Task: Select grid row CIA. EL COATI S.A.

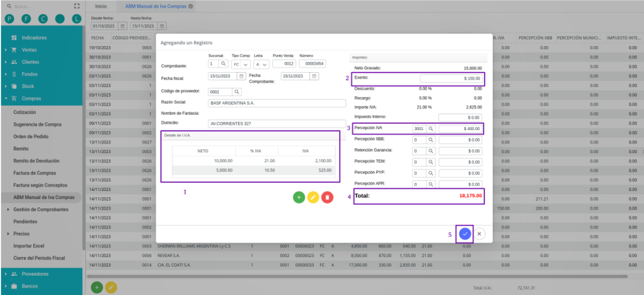Action: point(365,265)
